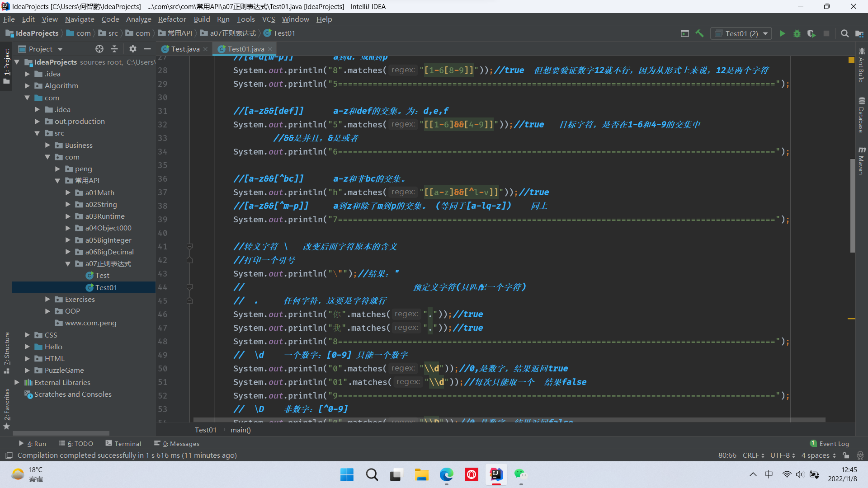The image size is (868, 488).
Task: Hide the Project panel with minus icon
Action: click(x=147, y=49)
